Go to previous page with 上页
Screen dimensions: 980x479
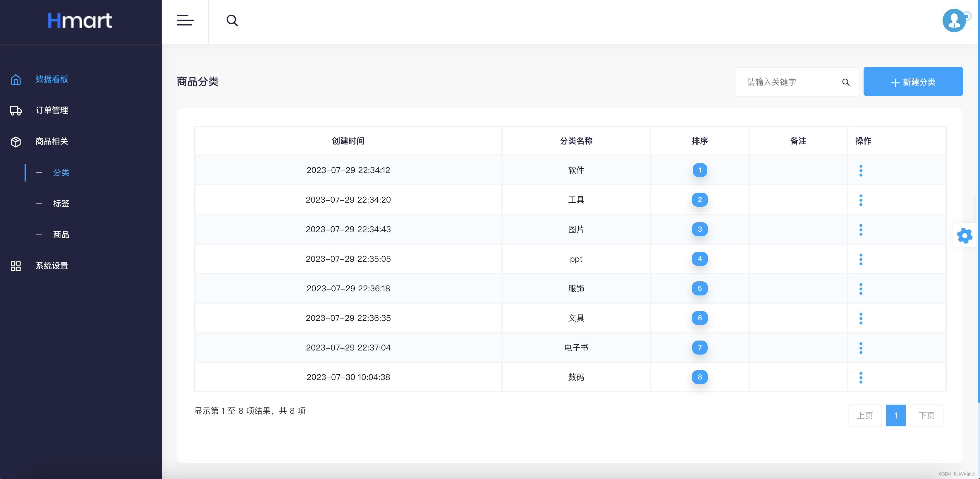pos(865,415)
